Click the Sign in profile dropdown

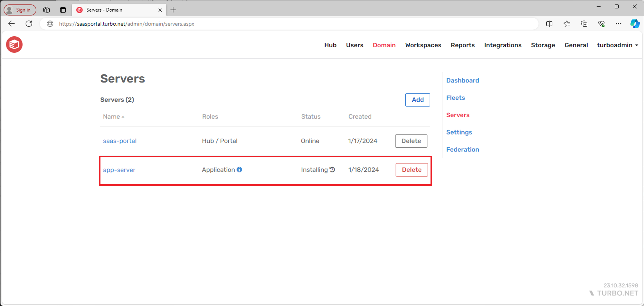(20, 10)
